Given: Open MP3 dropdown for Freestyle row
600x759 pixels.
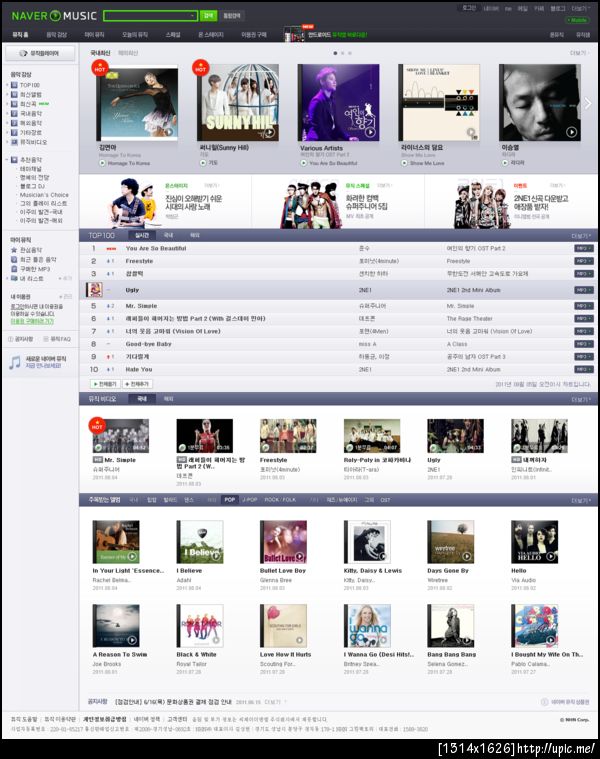Looking at the screenshot, I should (x=584, y=261).
